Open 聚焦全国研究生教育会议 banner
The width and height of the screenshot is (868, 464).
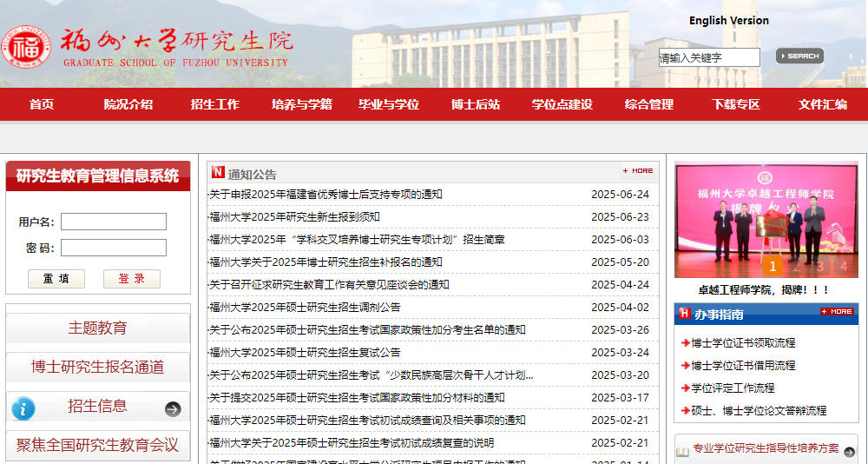click(97, 445)
